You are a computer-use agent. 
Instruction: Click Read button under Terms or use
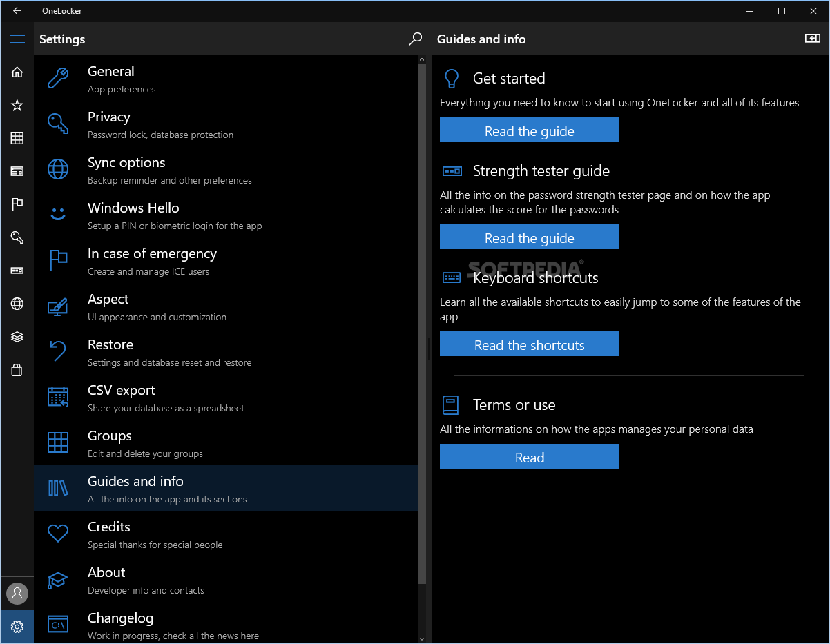[530, 456]
